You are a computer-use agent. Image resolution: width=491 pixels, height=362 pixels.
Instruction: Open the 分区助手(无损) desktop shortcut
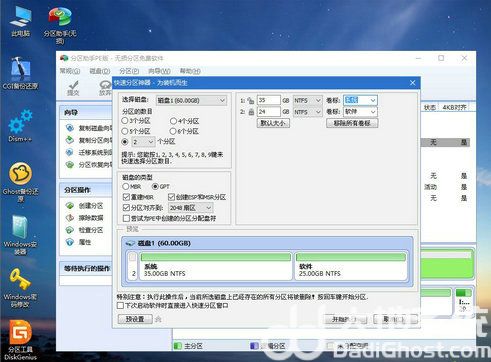click(x=60, y=25)
